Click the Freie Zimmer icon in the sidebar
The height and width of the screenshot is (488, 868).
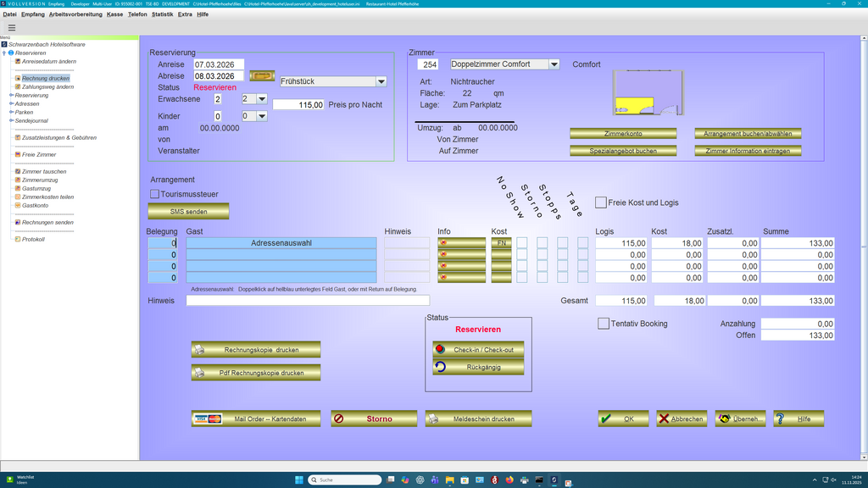(18, 154)
